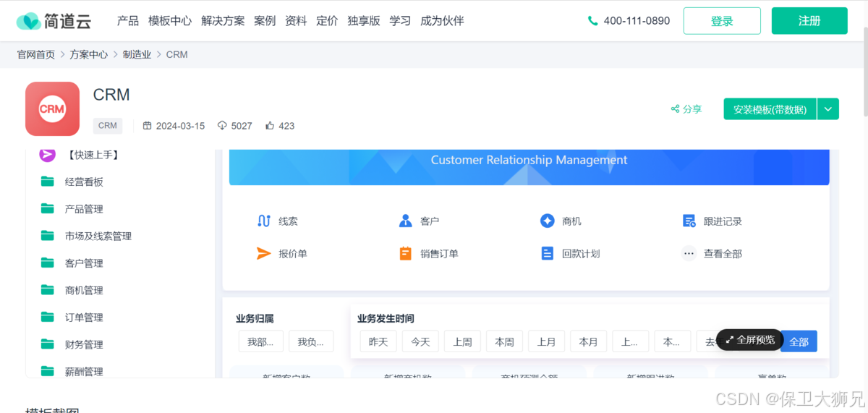
Task: Click the CRM tag label
Action: pyautogui.click(x=108, y=126)
